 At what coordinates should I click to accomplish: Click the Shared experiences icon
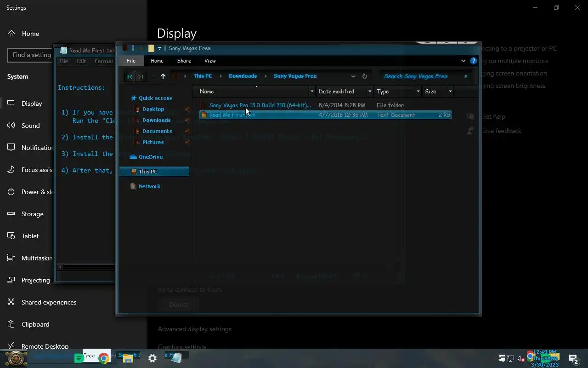point(11,302)
